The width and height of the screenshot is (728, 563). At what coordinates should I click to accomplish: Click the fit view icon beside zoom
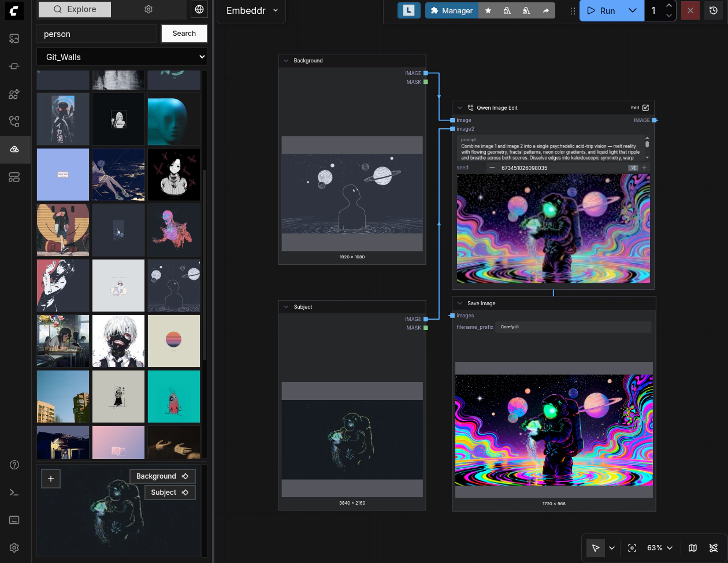[632, 548]
